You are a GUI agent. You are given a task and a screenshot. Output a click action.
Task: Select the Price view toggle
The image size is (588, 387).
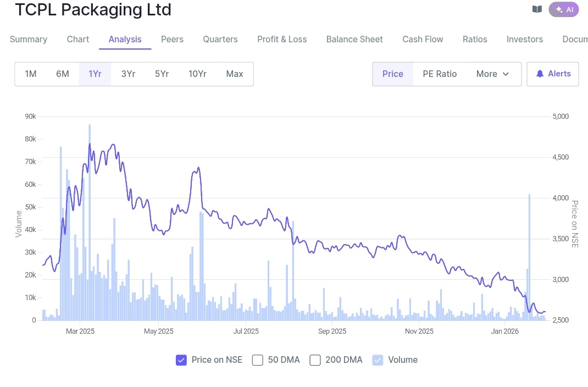coord(392,74)
